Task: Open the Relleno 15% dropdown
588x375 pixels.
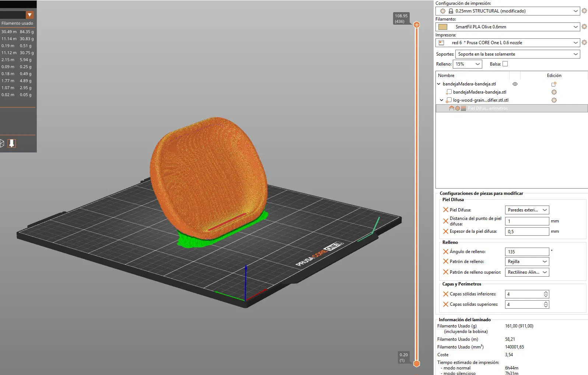Action: (467, 64)
